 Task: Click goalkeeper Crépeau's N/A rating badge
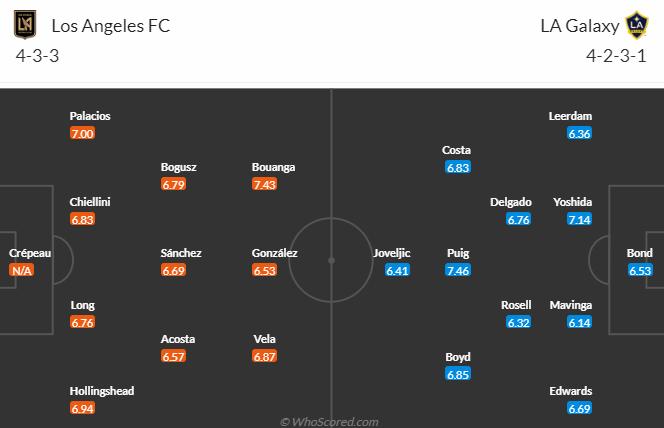click(x=22, y=271)
